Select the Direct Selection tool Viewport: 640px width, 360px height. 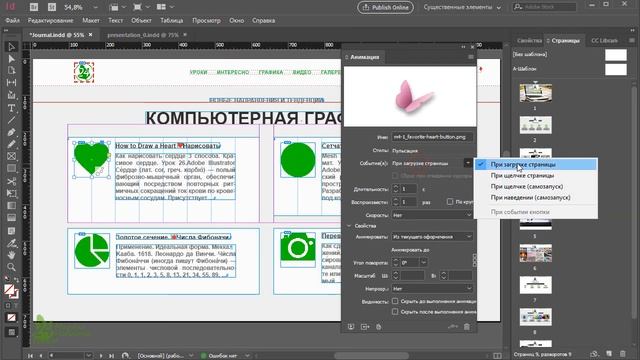tap(11, 59)
